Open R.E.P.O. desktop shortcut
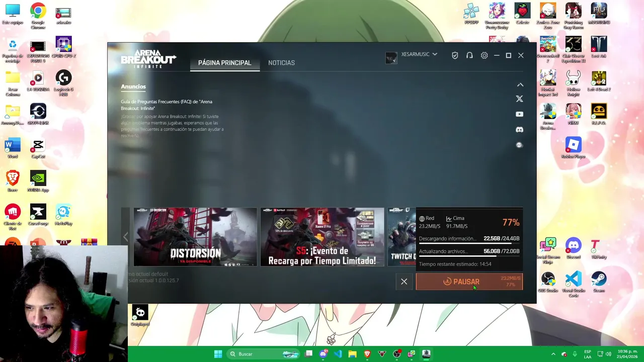The image size is (644, 362). pyautogui.click(x=599, y=115)
